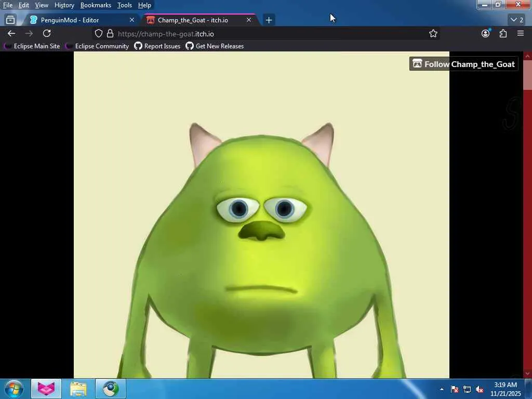Viewport: 532px width, 399px height.
Task: Open the tab overview icon at the left of tab bar
Action: [x=10, y=20]
